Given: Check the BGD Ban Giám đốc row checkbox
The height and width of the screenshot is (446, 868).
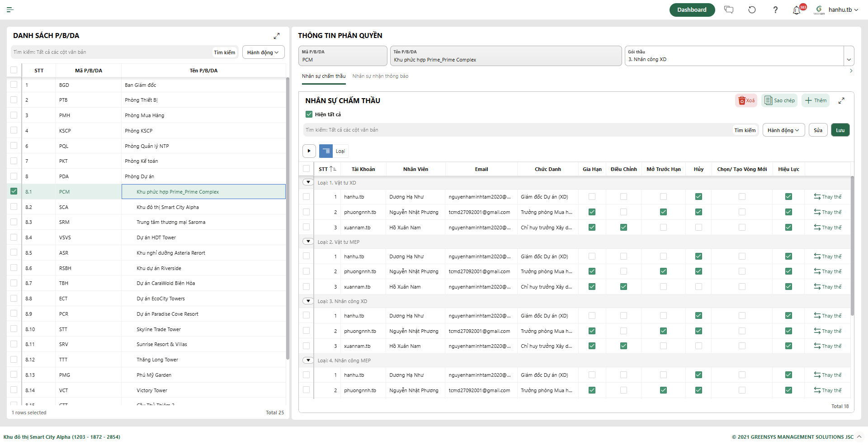Looking at the screenshot, I should click(x=14, y=85).
